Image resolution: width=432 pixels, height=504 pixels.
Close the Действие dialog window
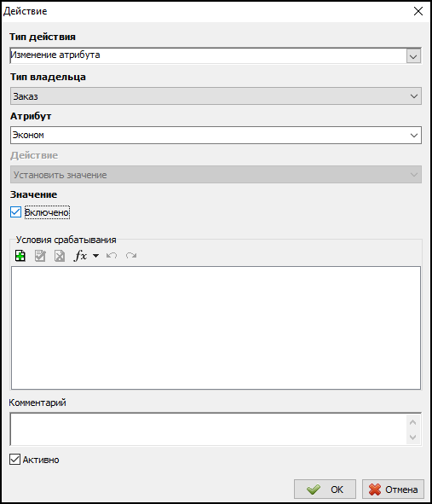[x=418, y=11]
